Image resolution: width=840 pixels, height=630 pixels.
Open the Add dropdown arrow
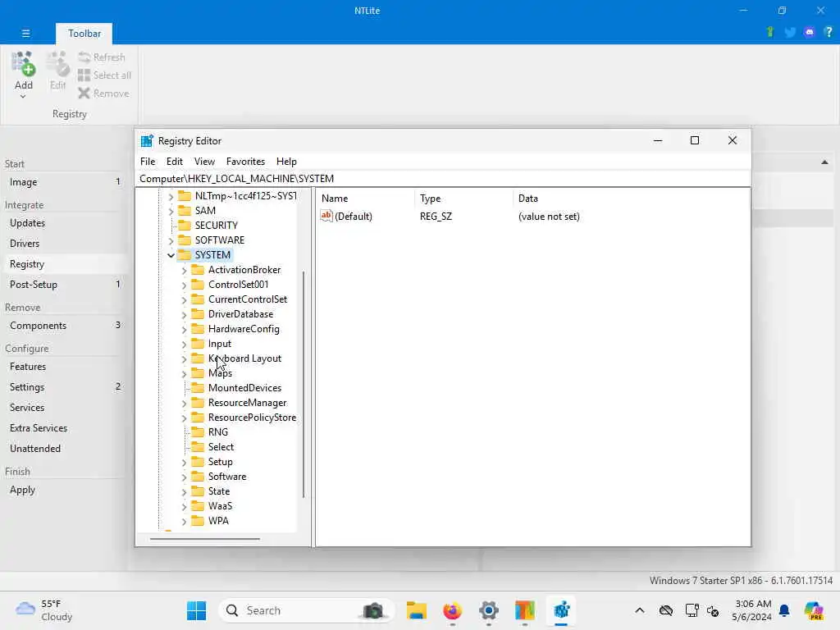coord(23,97)
